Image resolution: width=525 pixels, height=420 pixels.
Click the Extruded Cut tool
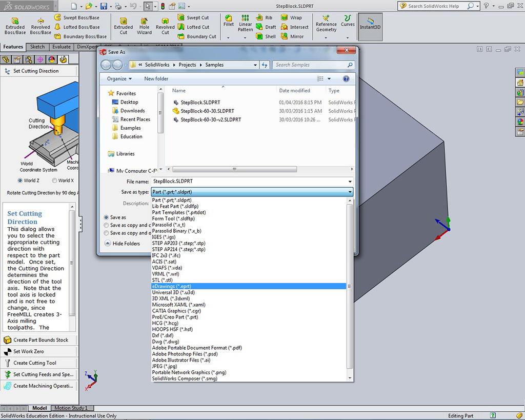(123, 26)
